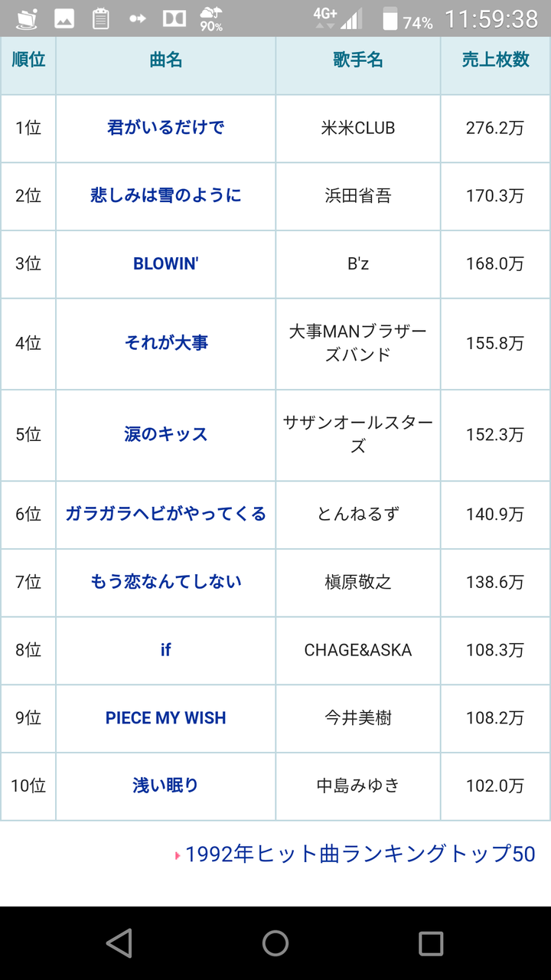551x980 pixels.
Task: Tap the Android home circle button
Action: click(x=275, y=943)
